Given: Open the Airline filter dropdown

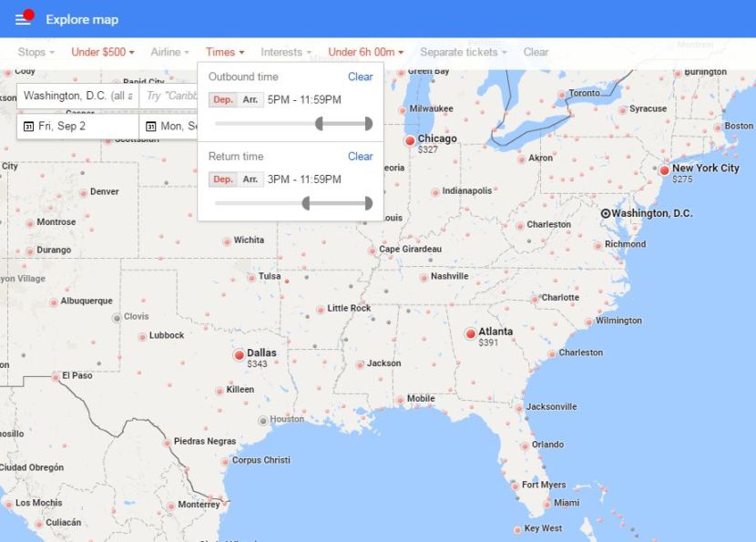Looking at the screenshot, I should coord(169,52).
